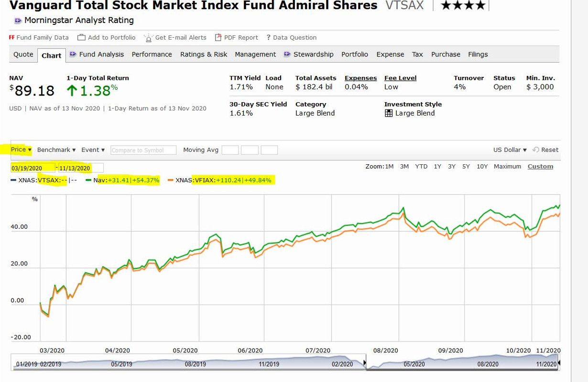Click the Get E-mail Alerts bell icon

pos(148,38)
